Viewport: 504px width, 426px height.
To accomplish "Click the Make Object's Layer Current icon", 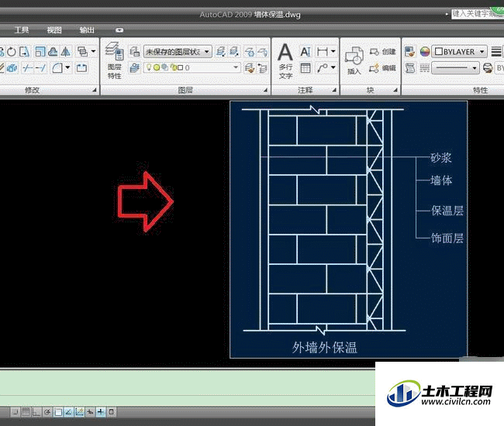I will pyautogui.click(x=134, y=67).
